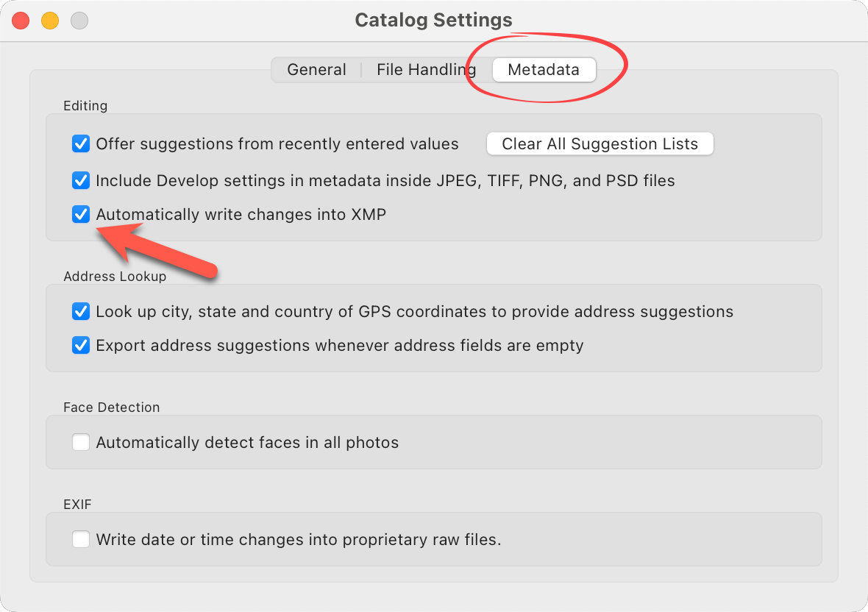Click the Face Detection section heading
The image size is (868, 612).
click(x=111, y=408)
